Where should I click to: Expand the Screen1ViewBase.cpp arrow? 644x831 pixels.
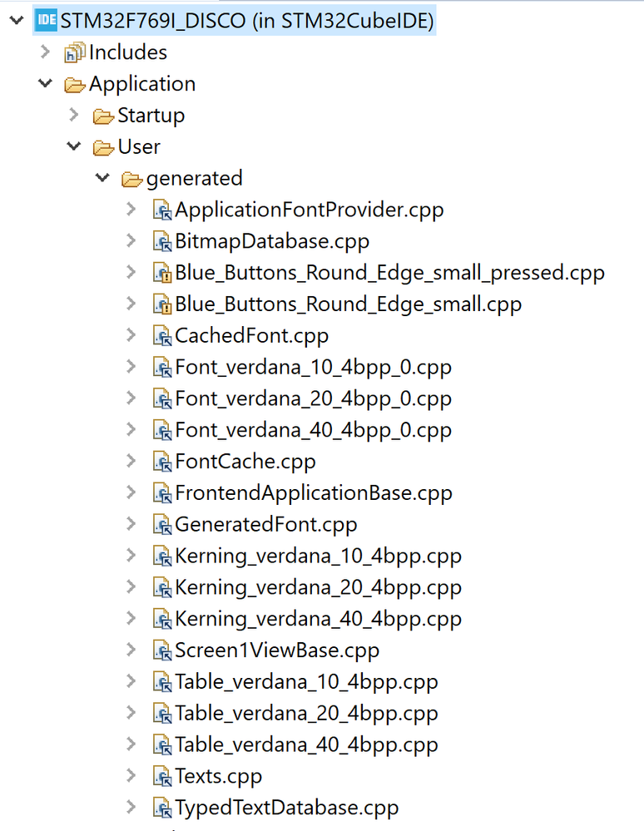131,650
